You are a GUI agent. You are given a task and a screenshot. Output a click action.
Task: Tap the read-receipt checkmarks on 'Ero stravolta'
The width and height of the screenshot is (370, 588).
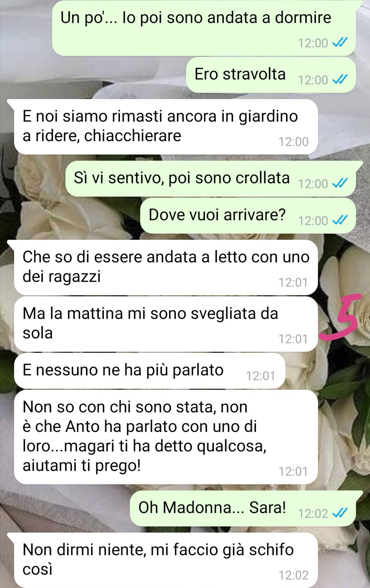coord(340,80)
